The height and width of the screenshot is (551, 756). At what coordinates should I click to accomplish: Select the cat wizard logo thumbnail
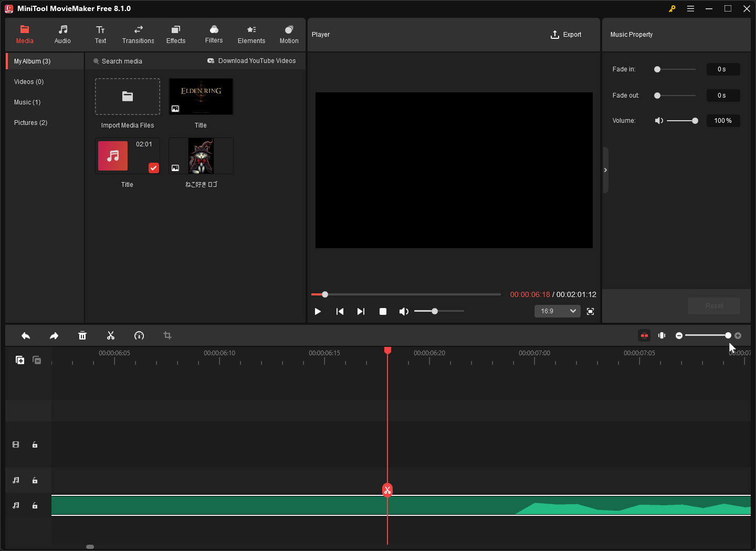[x=201, y=156]
